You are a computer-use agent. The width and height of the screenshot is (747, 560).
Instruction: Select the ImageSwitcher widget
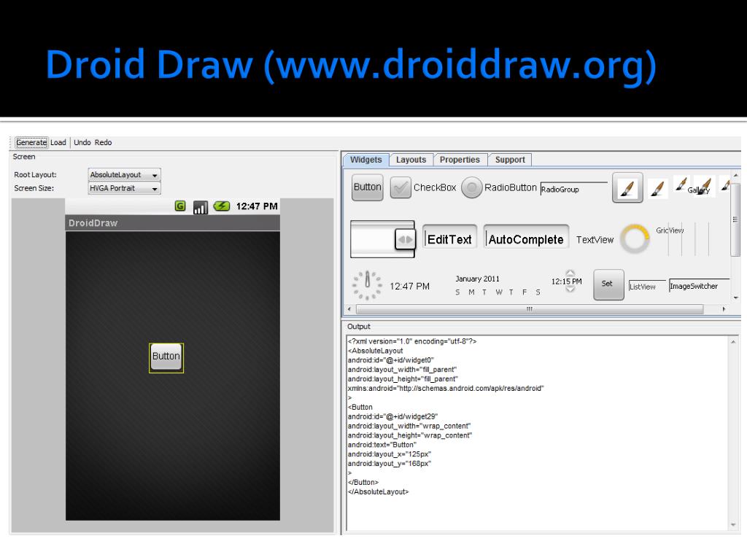coord(699,285)
